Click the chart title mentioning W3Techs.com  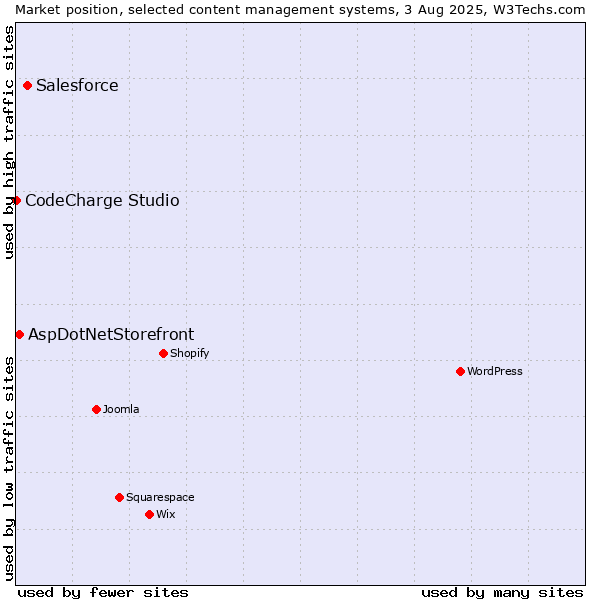[300, 10]
